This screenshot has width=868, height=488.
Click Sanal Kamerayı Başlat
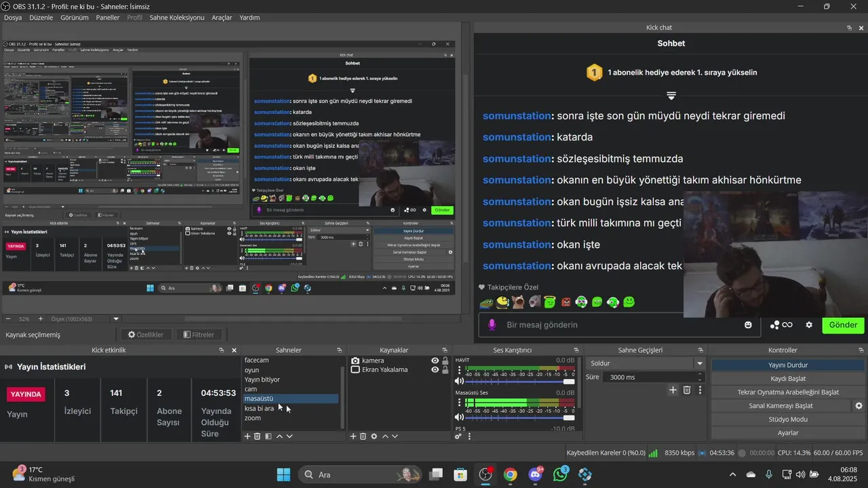[781, 405]
